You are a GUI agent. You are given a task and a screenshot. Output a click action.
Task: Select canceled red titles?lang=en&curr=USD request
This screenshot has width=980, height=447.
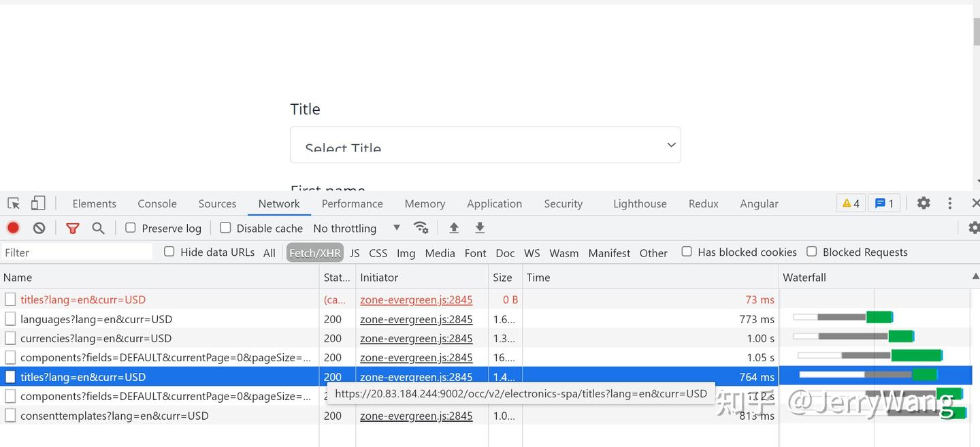pyautogui.click(x=83, y=299)
